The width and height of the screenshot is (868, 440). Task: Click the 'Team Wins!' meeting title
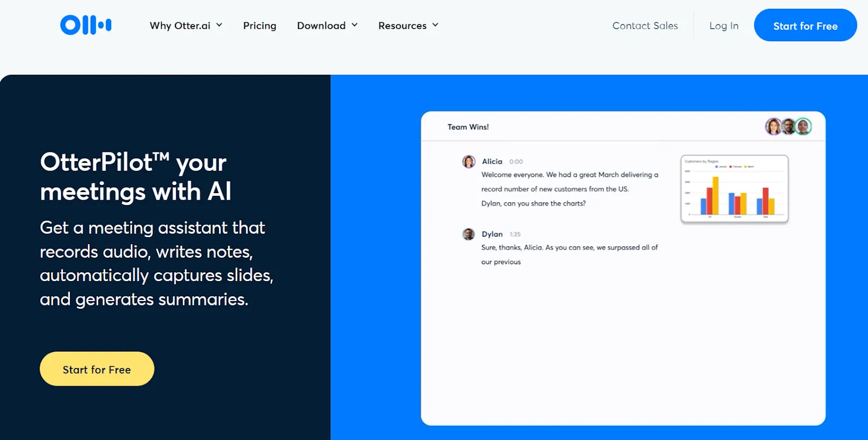(x=468, y=127)
